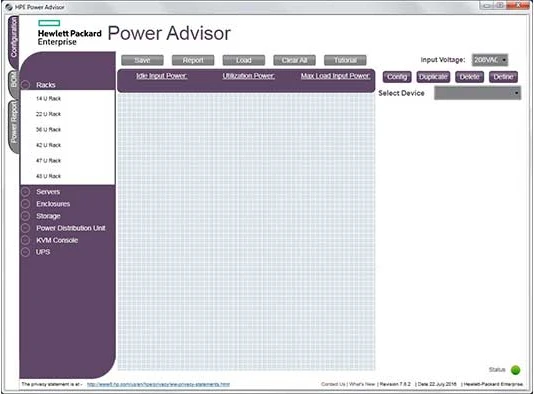Expand the Enclosures category
This screenshot has height=394, width=534.
coord(26,204)
